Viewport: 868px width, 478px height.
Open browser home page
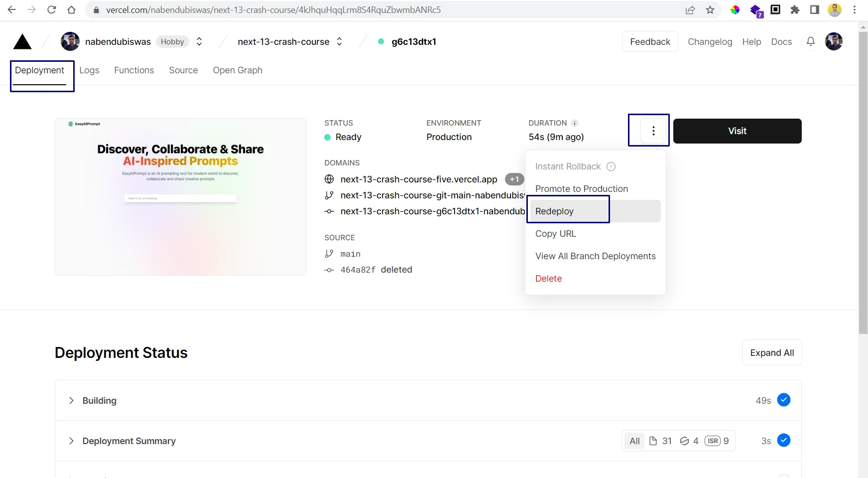(72, 9)
